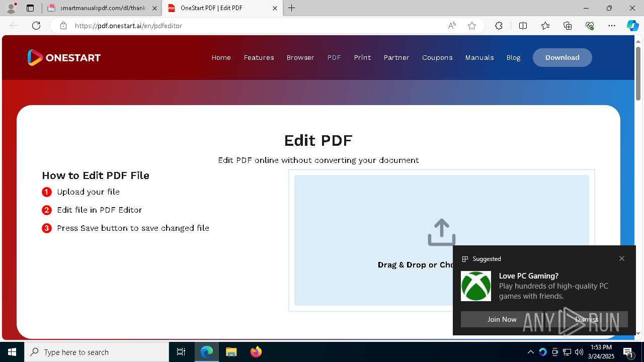Close the smartmanualspdf tab

coord(154,8)
